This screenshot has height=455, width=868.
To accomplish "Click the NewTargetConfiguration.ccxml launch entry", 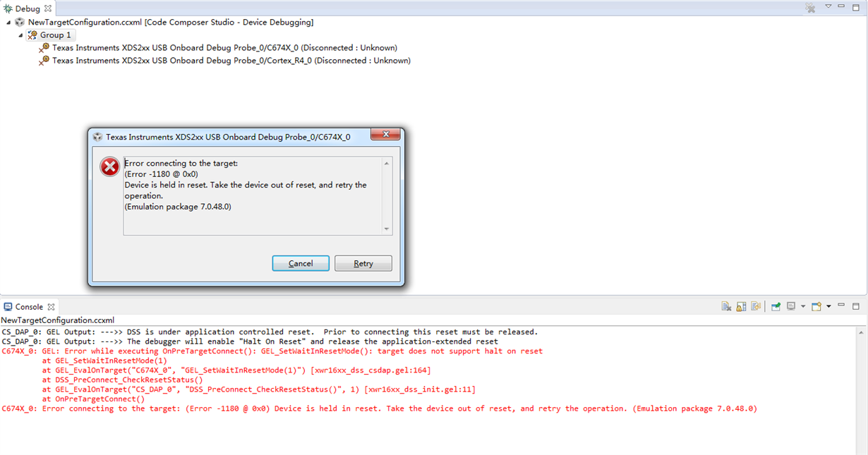I will point(171,23).
